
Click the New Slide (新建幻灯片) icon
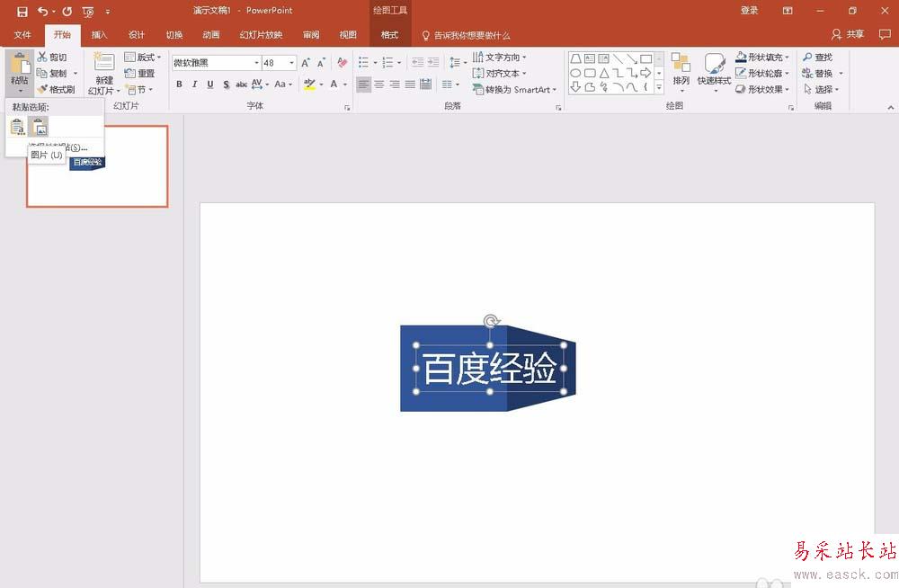[104, 62]
